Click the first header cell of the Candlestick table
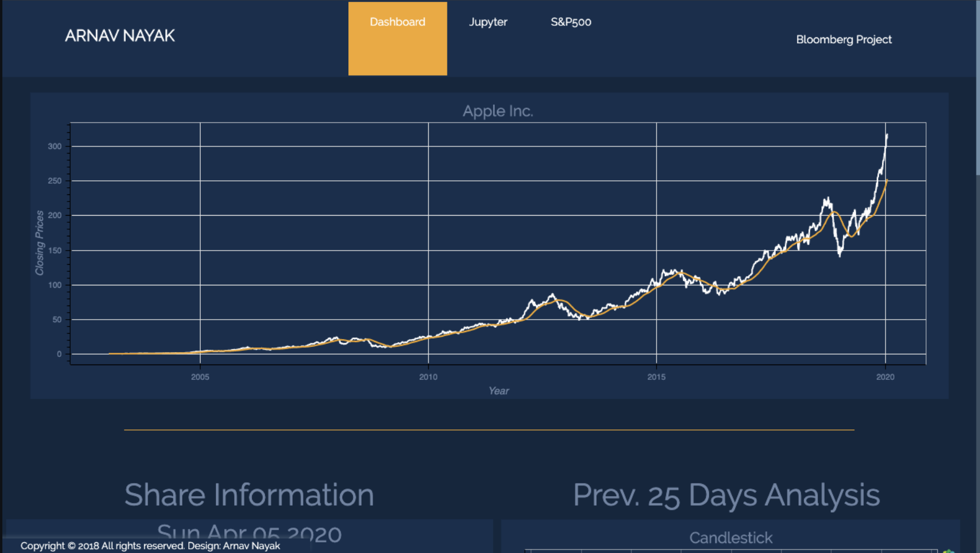 [555, 551]
